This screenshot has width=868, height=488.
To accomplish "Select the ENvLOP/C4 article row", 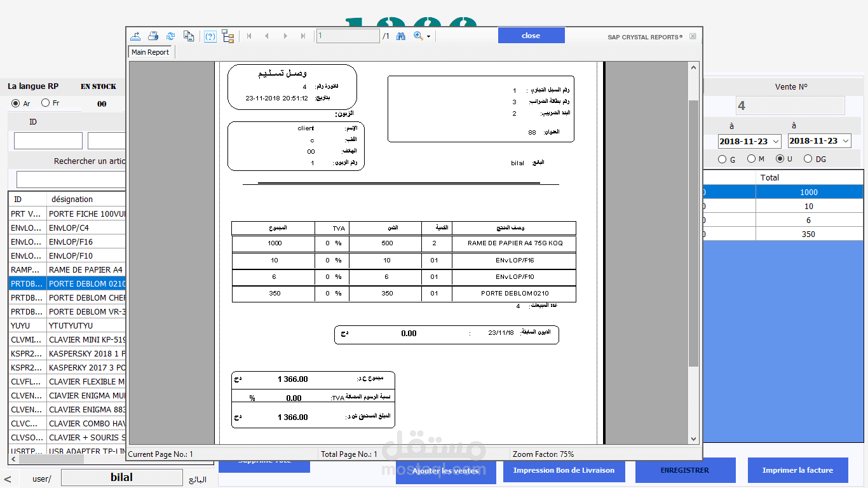I will (x=67, y=227).
